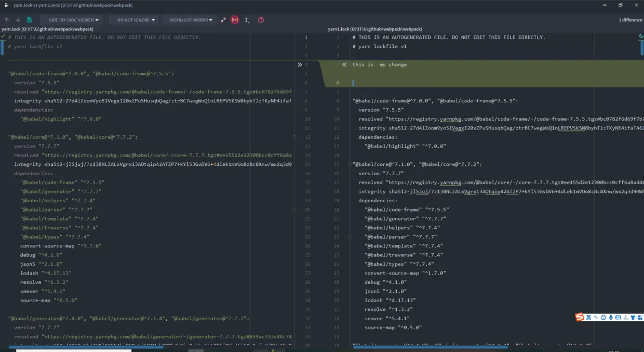Screen dimensions: 644x352
Task: Click the IME microphone voice input icon
Action: point(611,317)
